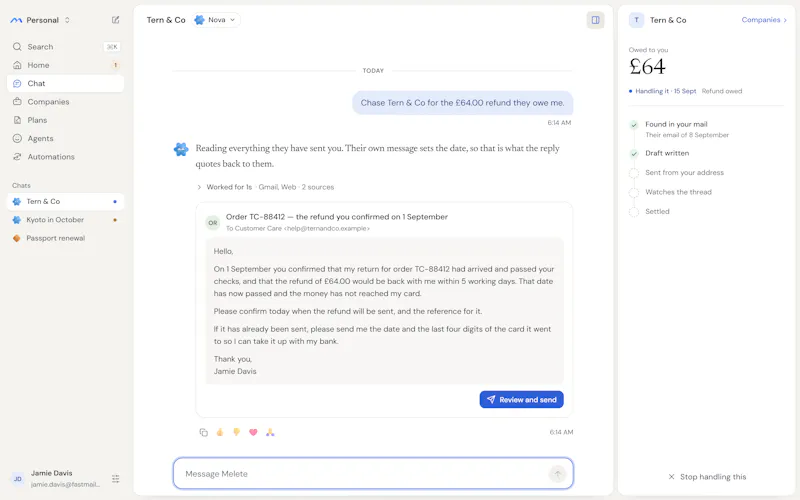Viewport: 800px width, 500px height.
Task: Go to Home in sidebar
Action: click(x=65, y=65)
